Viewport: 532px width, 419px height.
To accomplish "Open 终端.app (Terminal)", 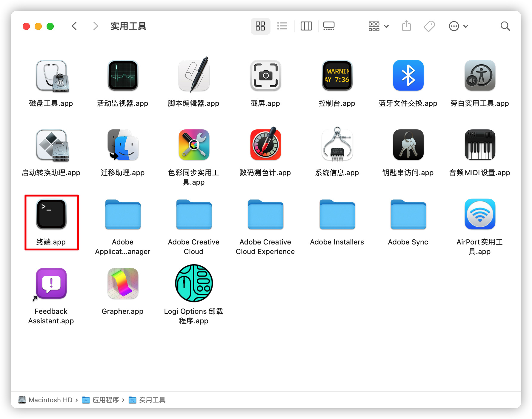I will [x=51, y=214].
